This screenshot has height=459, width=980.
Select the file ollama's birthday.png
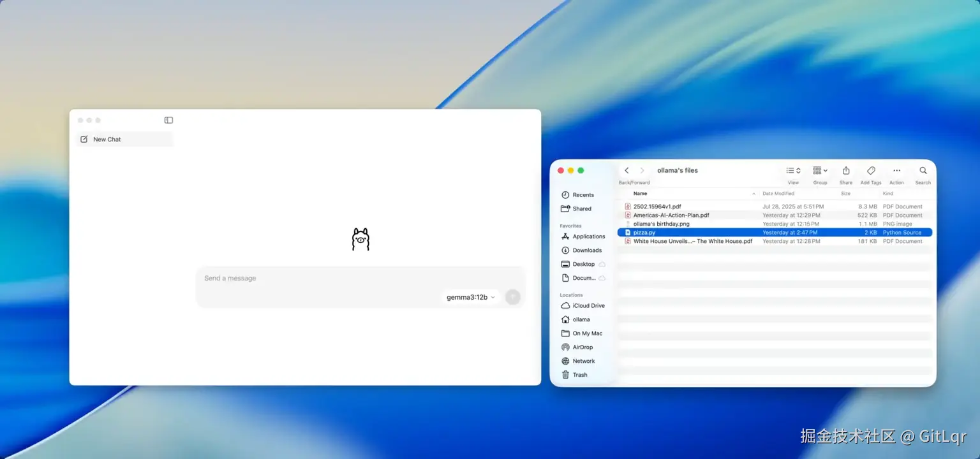775,224
